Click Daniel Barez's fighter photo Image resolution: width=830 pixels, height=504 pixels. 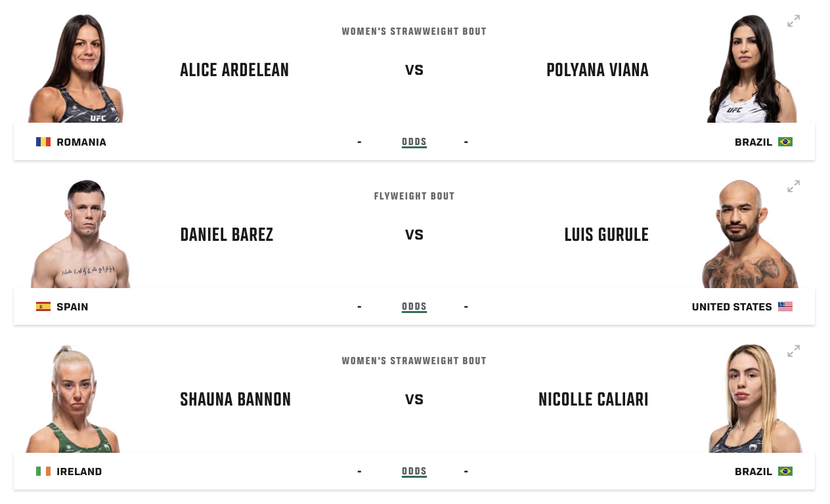pos(81,236)
